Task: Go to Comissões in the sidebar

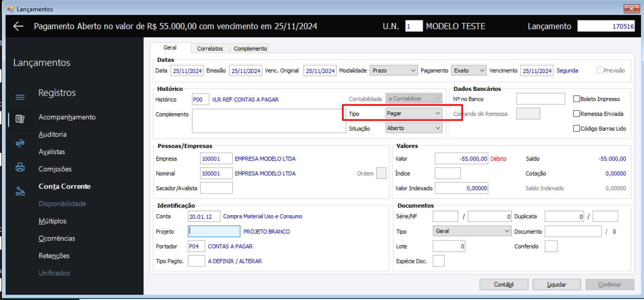Action: pos(55,169)
